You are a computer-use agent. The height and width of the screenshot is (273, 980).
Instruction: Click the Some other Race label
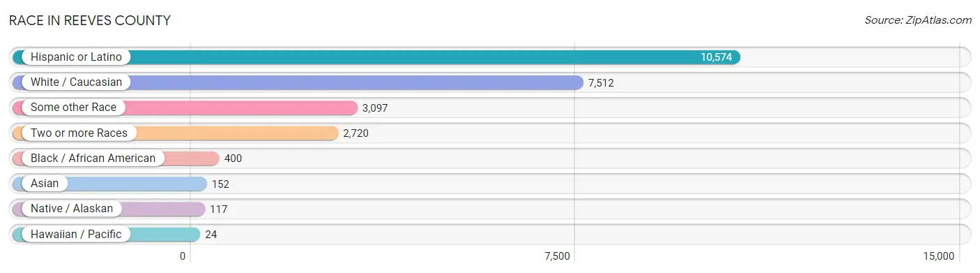click(74, 108)
